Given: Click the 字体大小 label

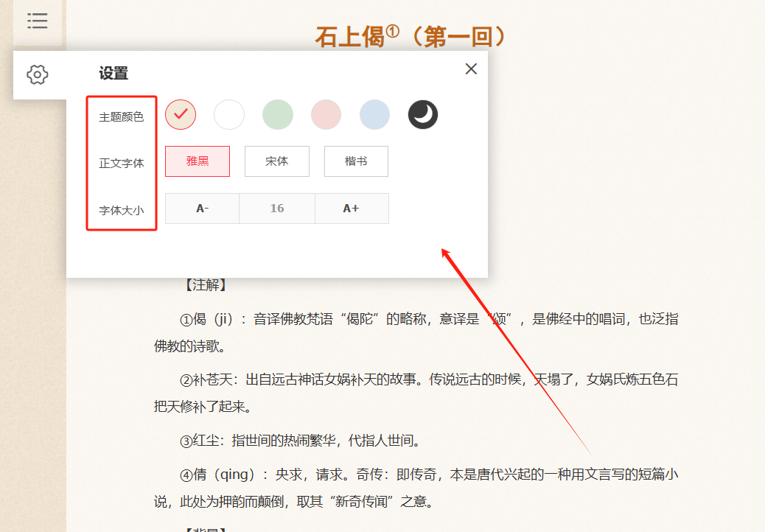Looking at the screenshot, I should pyautogui.click(x=122, y=210).
